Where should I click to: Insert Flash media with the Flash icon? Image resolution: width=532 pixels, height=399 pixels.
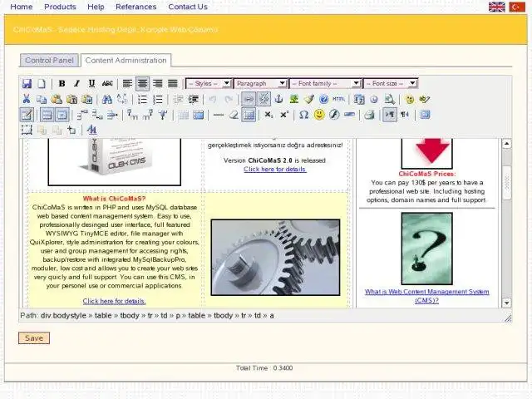334,115
